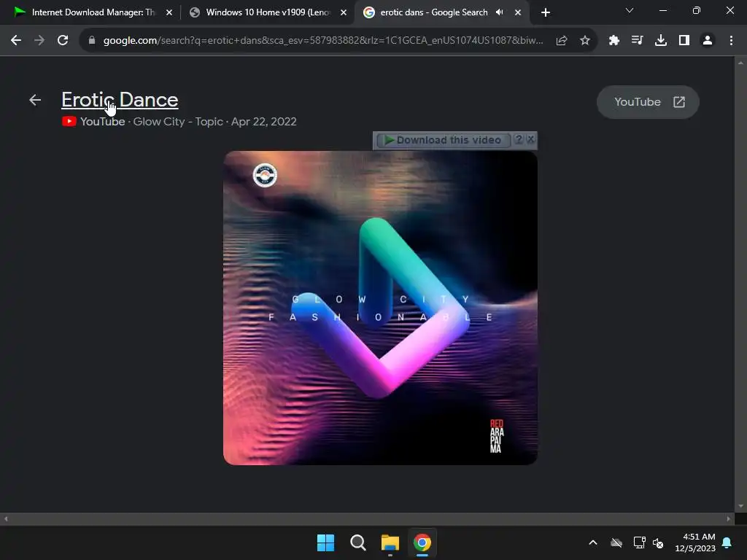Close the Internet Download Manager tab
747x560 pixels.
click(169, 12)
